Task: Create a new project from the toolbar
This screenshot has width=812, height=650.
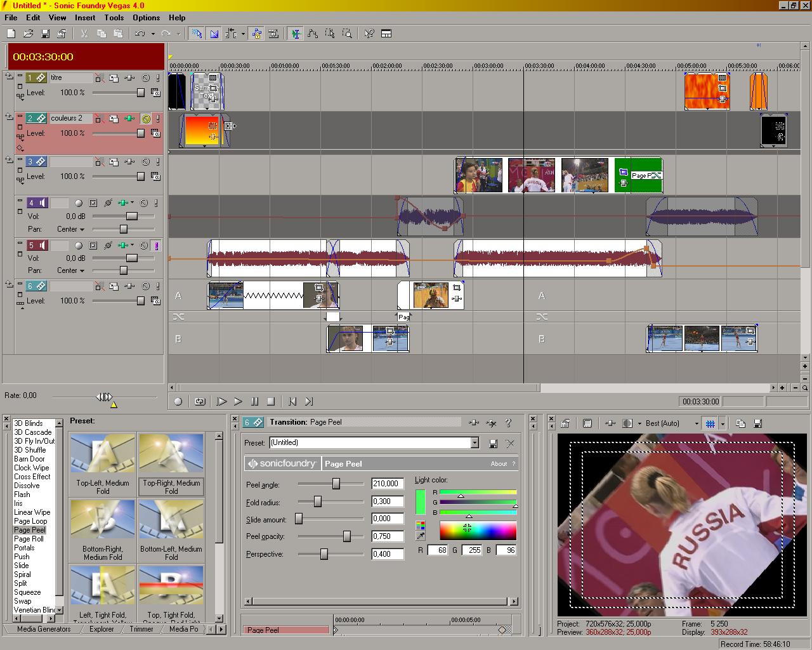Action: tap(11, 34)
